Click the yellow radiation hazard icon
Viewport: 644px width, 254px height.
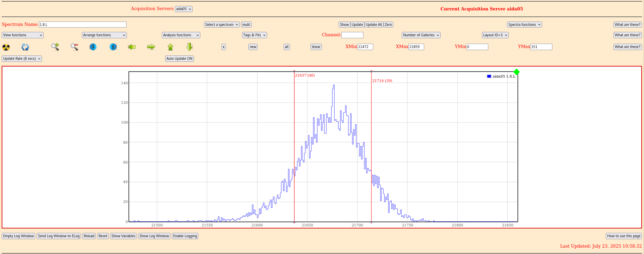click(6, 47)
